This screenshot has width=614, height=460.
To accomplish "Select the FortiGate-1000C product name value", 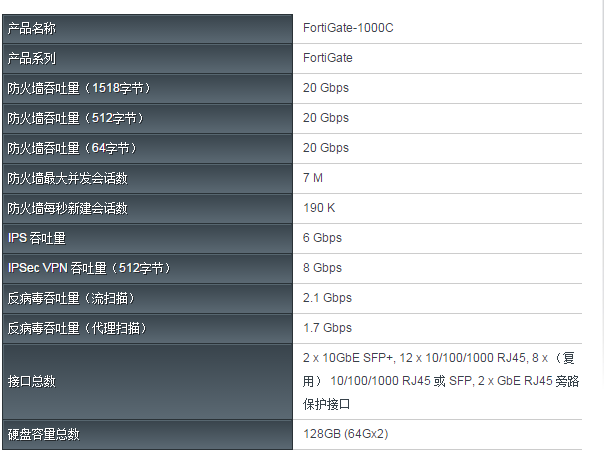I will (348, 28).
